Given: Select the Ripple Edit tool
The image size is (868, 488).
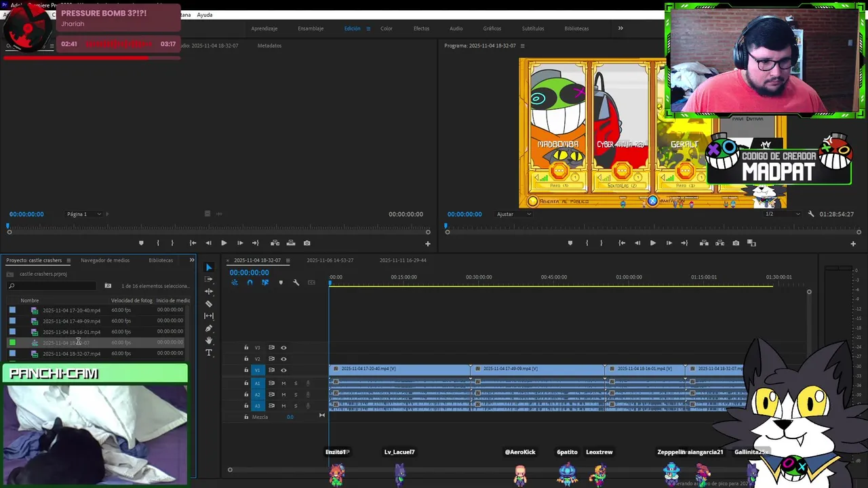Looking at the screenshot, I should tap(209, 291).
